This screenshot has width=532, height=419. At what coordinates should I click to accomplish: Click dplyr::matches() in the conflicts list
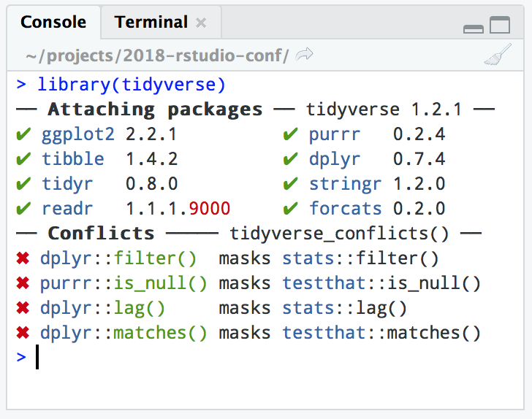click(123, 333)
